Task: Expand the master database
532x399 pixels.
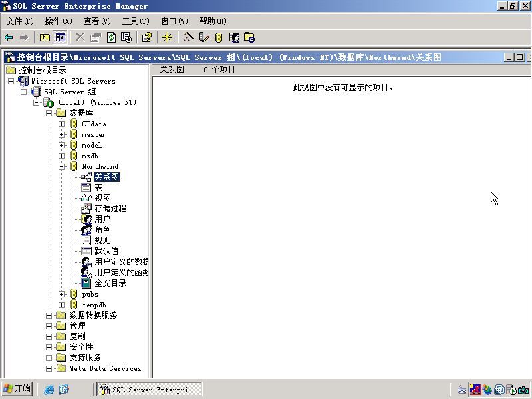Action: tap(61, 135)
